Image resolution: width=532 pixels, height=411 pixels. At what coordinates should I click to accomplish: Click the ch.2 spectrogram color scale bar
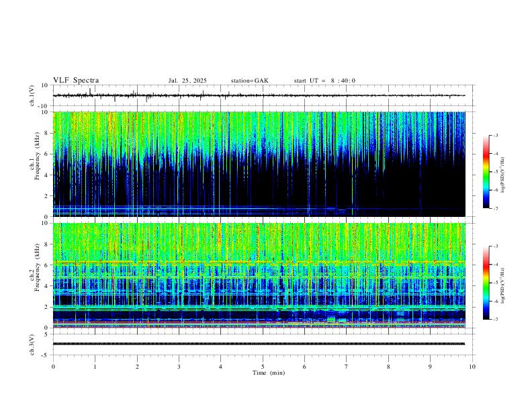click(486, 283)
